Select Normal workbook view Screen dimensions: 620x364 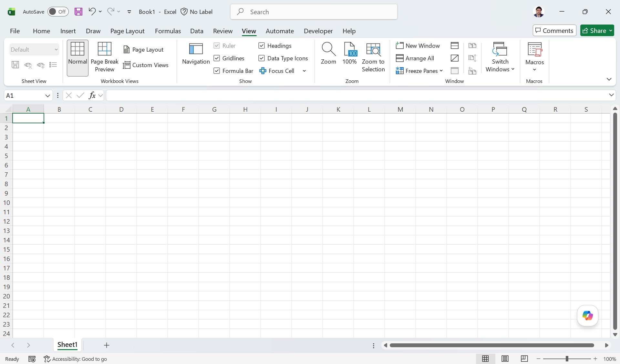pyautogui.click(x=77, y=58)
